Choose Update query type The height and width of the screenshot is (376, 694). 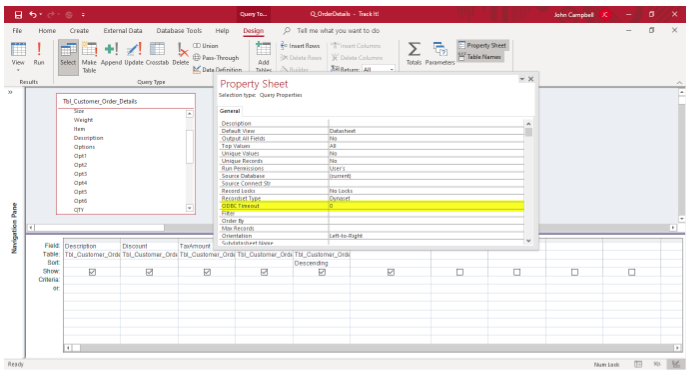pos(134,54)
